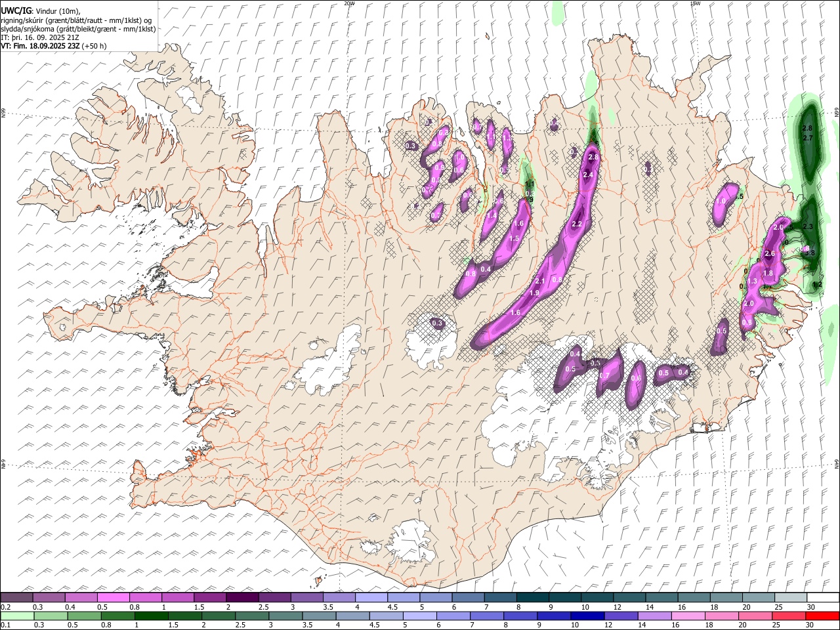
Task: Click 'slydda/snjókoma' precipitation description line in header
Action: pos(78,29)
